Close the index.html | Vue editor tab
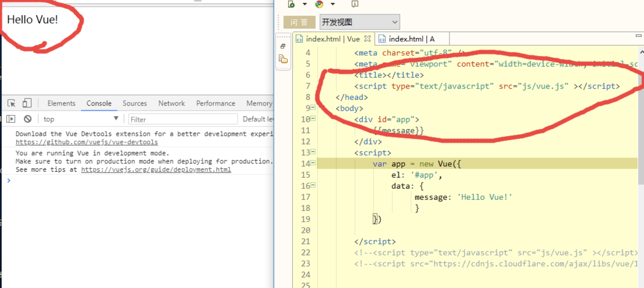 tap(368, 39)
